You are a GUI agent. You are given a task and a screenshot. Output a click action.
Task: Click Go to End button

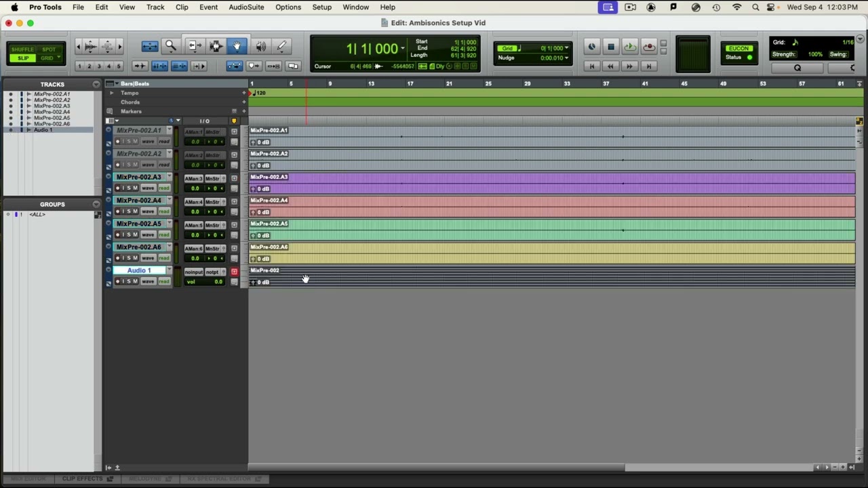pos(649,66)
